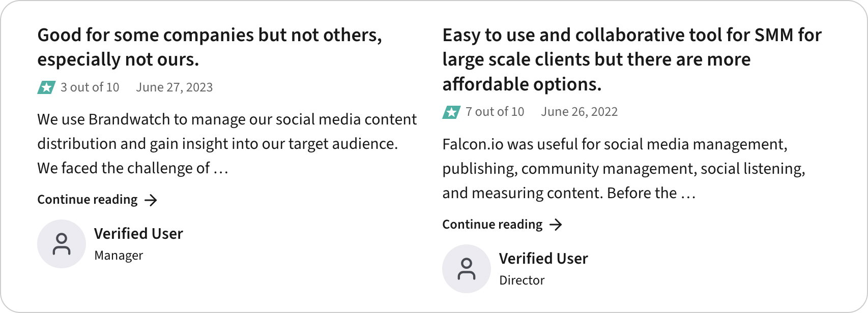Click the June 26, 2022 date
This screenshot has height=313, width=868.
click(x=579, y=112)
